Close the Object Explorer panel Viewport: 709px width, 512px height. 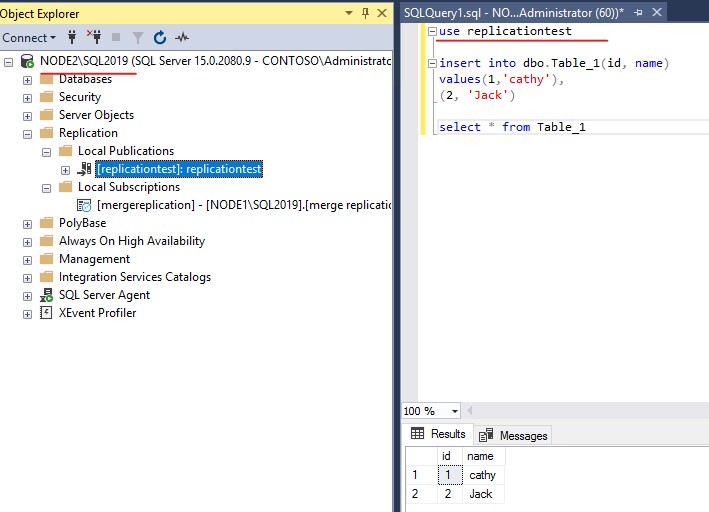point(382,13)
